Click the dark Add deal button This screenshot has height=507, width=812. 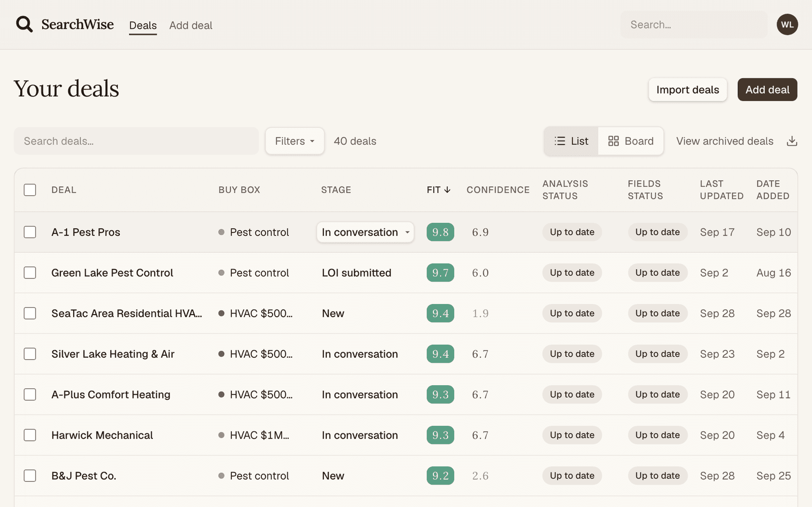click(767, 90)
